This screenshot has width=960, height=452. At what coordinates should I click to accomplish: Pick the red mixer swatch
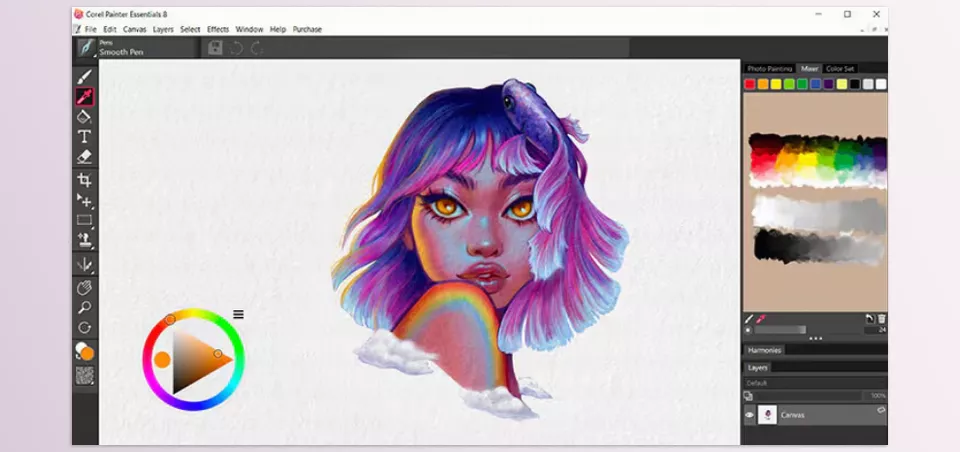click(750, 85)
